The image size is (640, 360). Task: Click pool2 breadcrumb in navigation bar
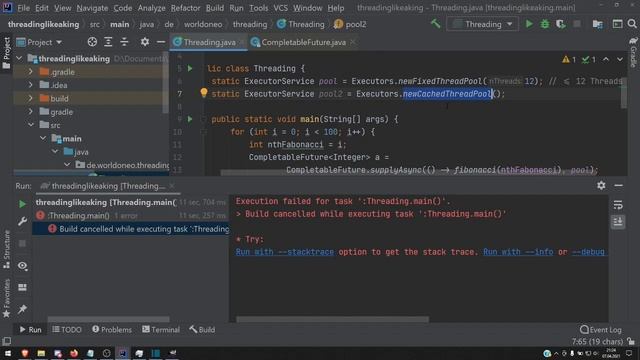(350, 24)
